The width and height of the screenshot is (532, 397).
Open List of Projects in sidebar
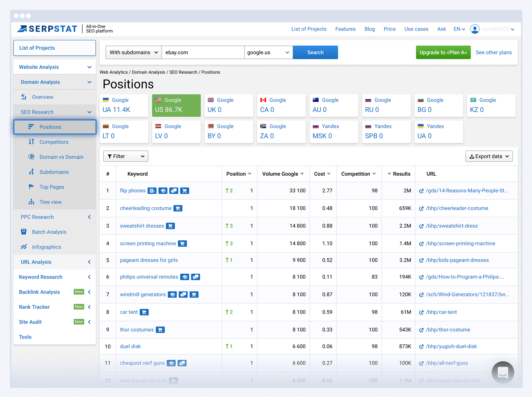54,48
